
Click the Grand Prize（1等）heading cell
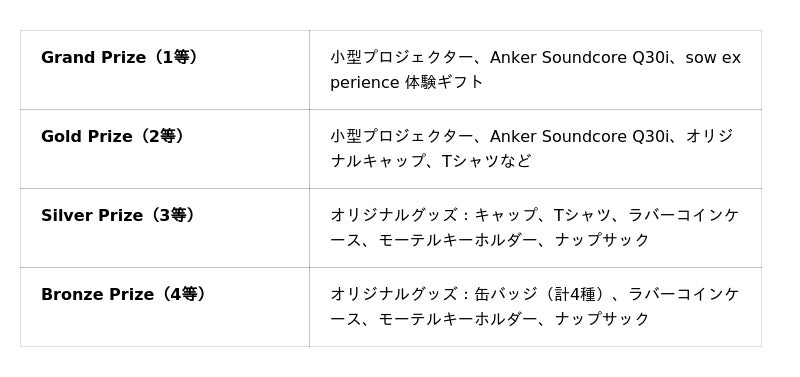[165, 70]
